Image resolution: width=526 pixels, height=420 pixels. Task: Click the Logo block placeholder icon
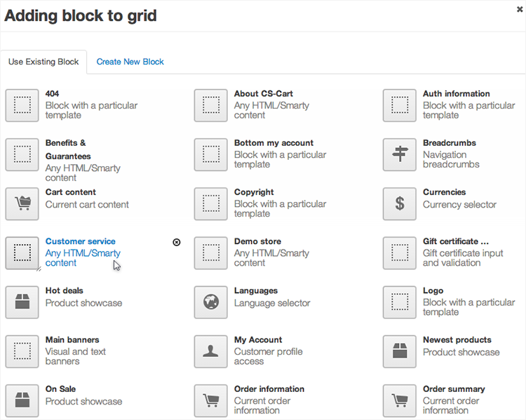tap(400, 302)
